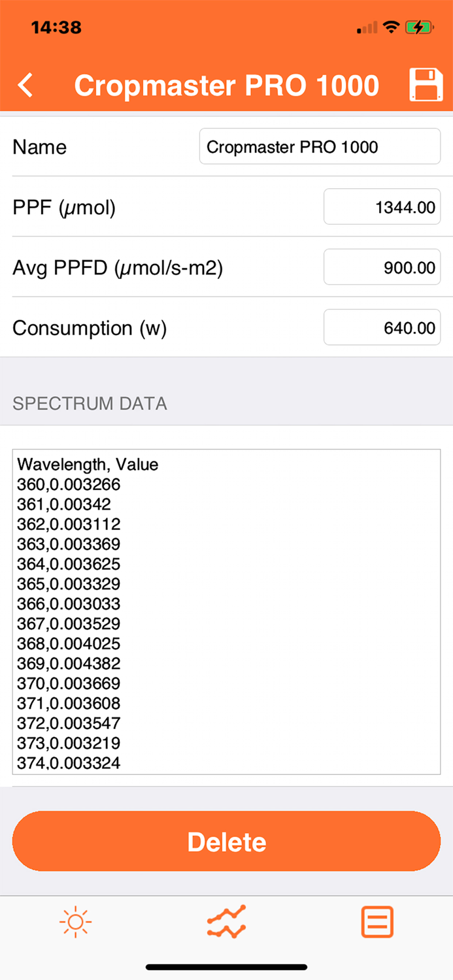Tap the cellular signal bars icon
Screen dimensions: 453x980
click(x=367, y=28)
